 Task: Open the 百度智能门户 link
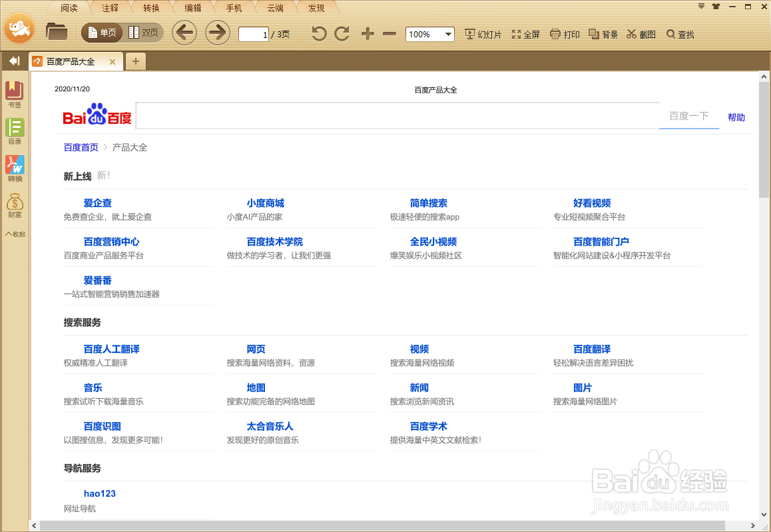click(601, 242)
